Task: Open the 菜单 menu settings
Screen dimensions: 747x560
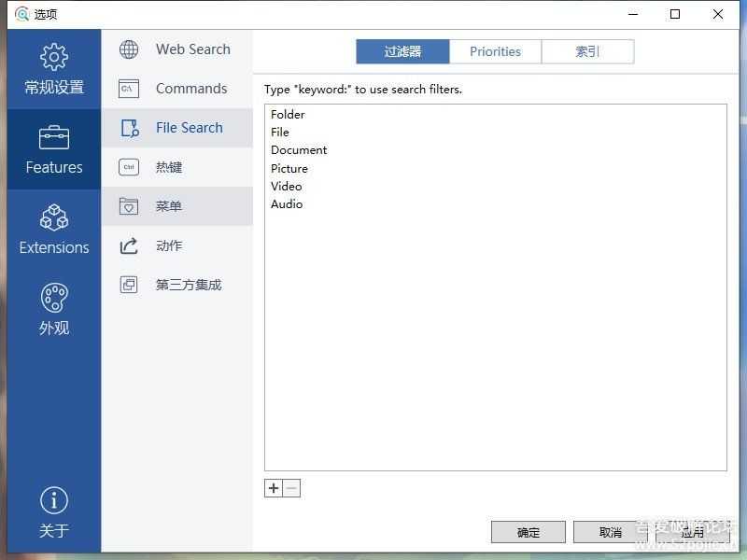Action: pyautogui.click(x=168, y=206)
